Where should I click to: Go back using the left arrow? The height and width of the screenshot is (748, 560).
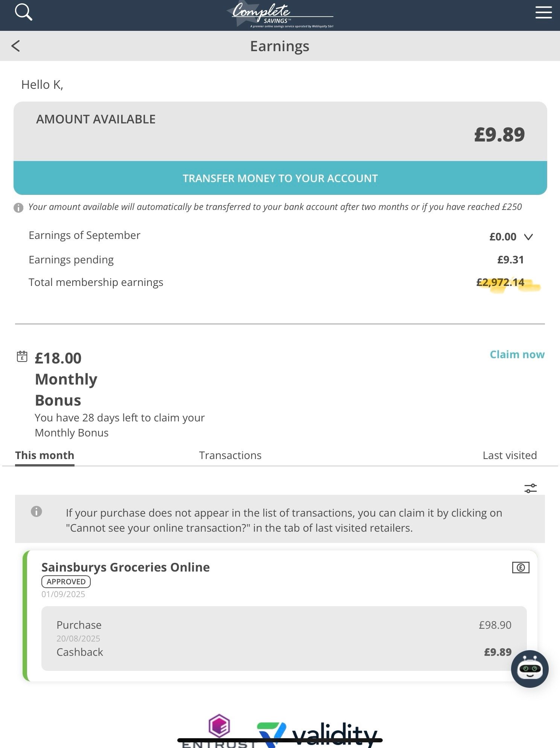tap(15, 46)
